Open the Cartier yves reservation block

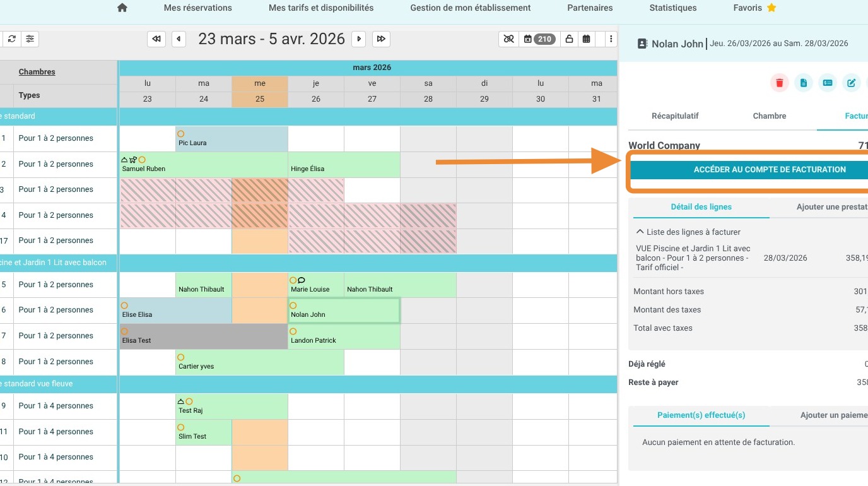coord(260,362)
